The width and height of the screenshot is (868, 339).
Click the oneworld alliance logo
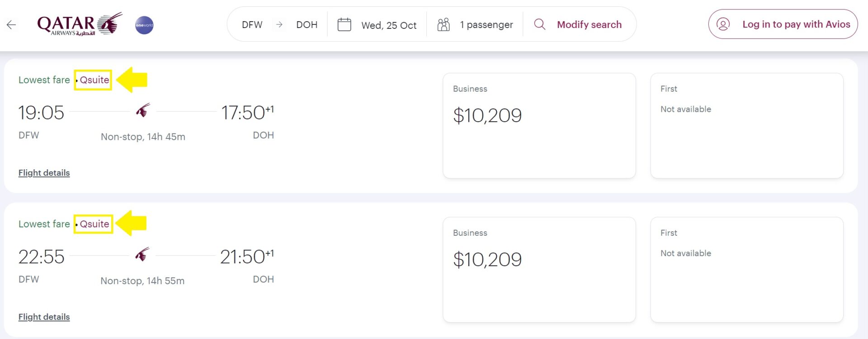coord(144,25)
